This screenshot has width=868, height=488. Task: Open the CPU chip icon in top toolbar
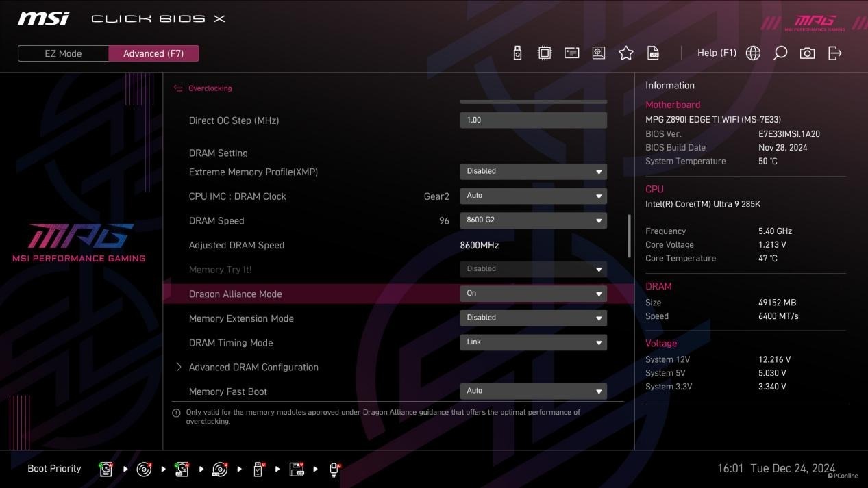pos(545,53)
